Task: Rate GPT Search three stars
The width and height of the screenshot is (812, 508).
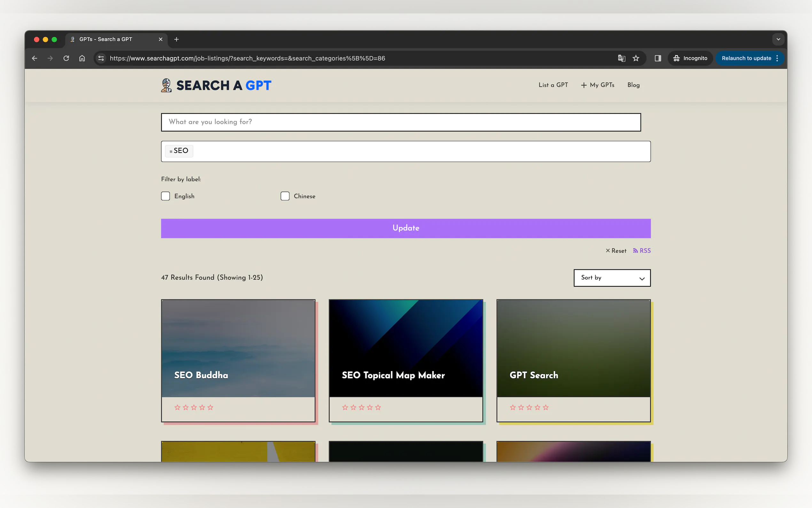Action: tap(529, 408)
